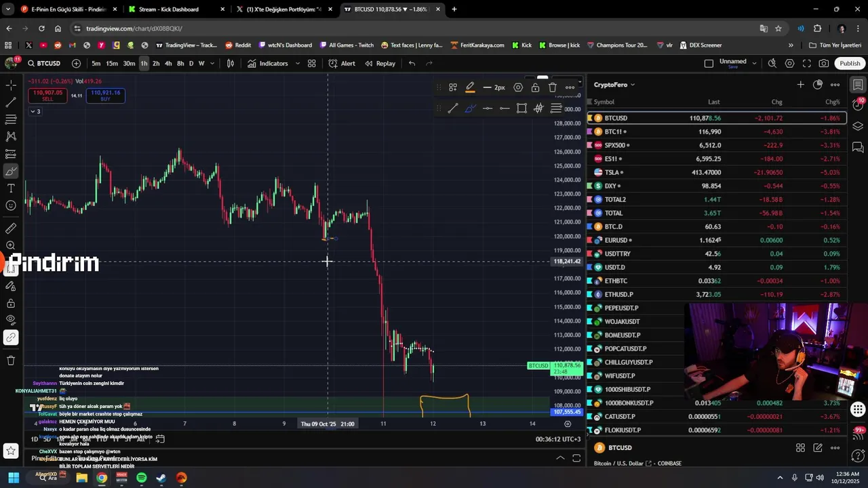The height and width of the screenshot is (488, 868).
Task: Add symbol to the watchlist
Action: click(x=801, y=85)
